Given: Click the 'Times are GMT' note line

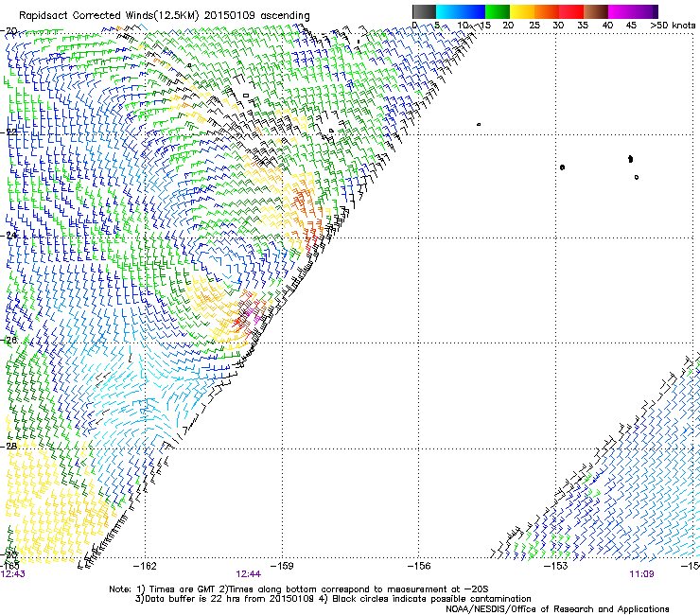Looking at the screenshot, I should pyautogui.click(x=299, y=589).
